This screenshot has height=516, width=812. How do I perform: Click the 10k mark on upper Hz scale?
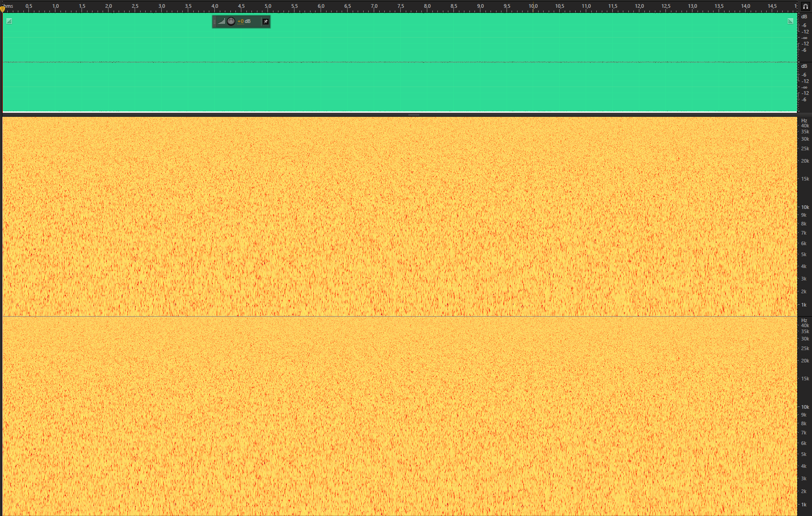(805, 207)
